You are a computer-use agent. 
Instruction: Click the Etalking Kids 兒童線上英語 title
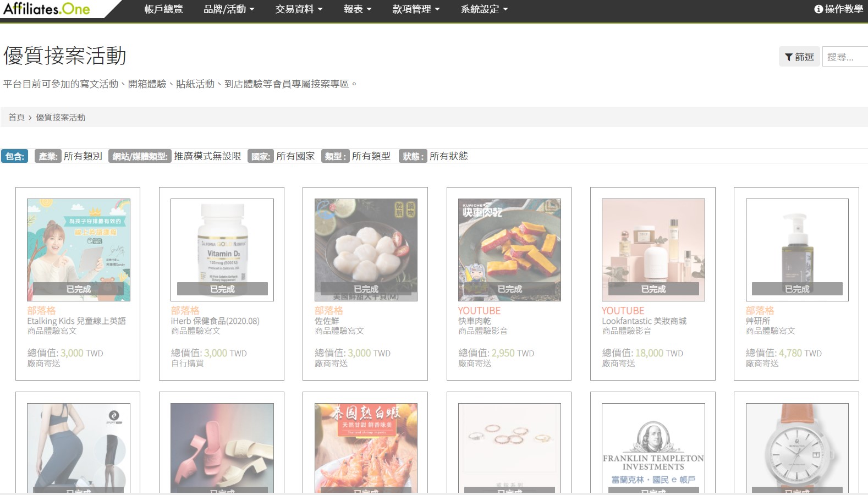[76, 321]
